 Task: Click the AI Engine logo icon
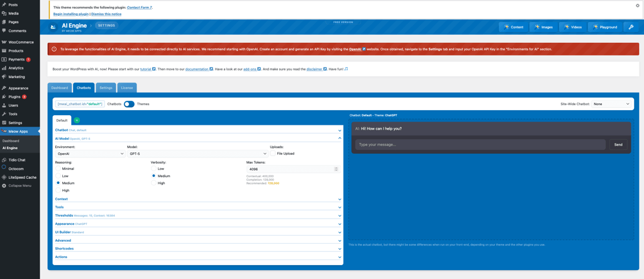[53, 27]
